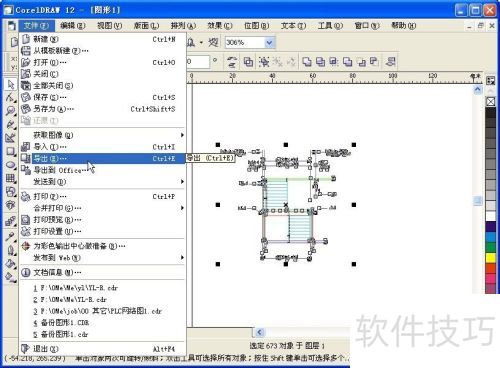Select the Fill tool

tap(10, 263)
